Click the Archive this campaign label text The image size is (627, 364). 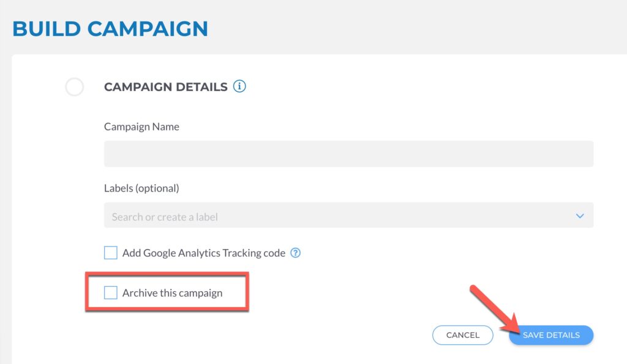(x=172, y=293)
